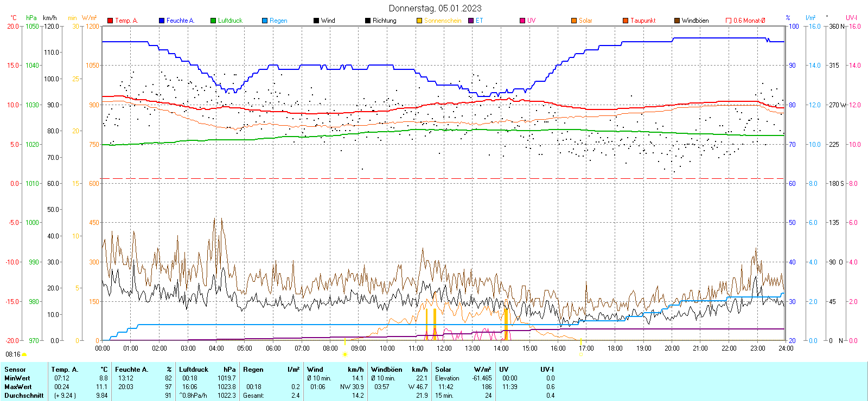Click the Taupunkt legend label
The height and width of the screenshot is (401, 868).
click(643, 21)
